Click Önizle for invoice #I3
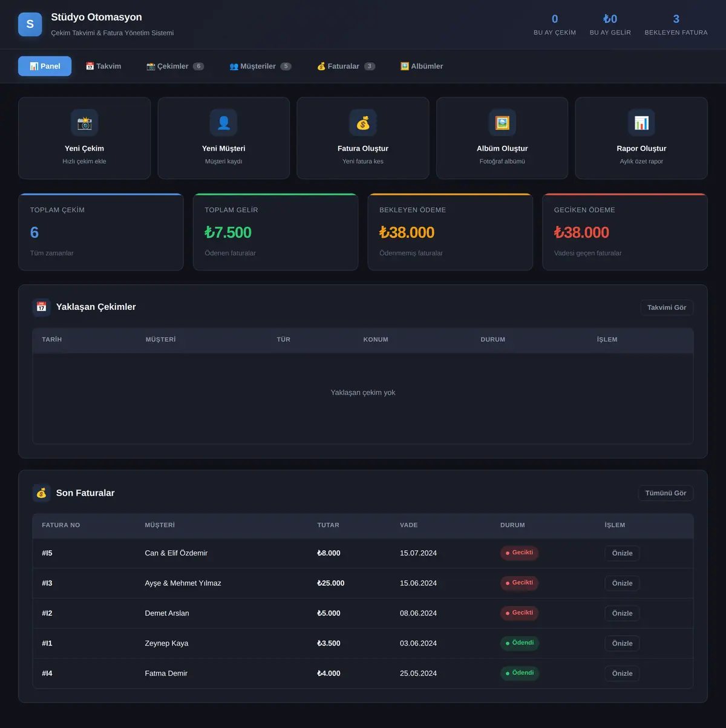This screenshot has width=726, height=728. coord(622,583)
